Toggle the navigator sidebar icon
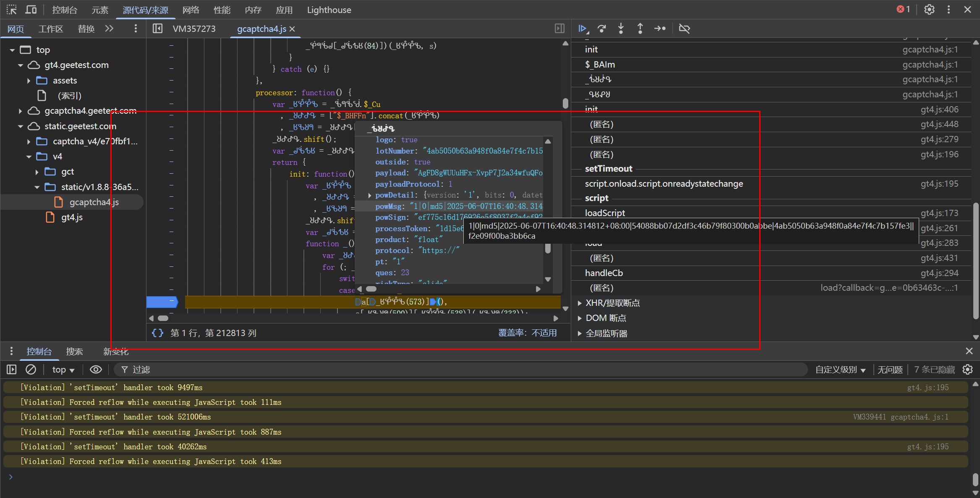The image size is (980, 498). (x=157, y=29)
